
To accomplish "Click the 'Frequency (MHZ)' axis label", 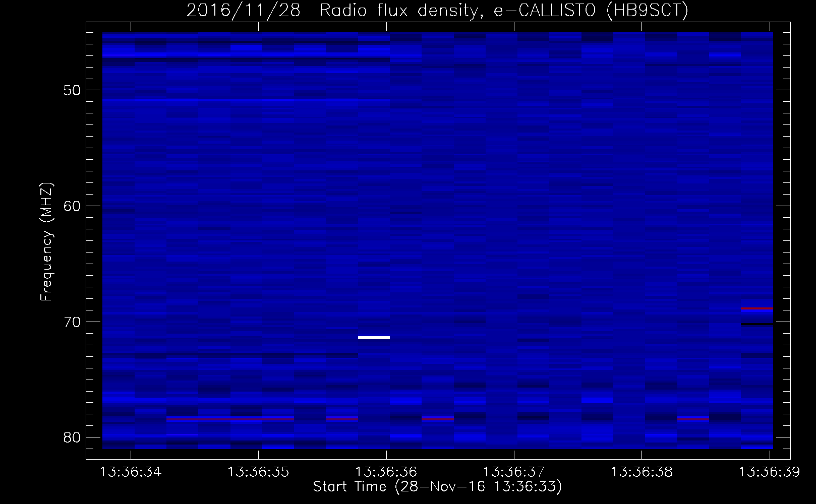I will tap(46, 242).
